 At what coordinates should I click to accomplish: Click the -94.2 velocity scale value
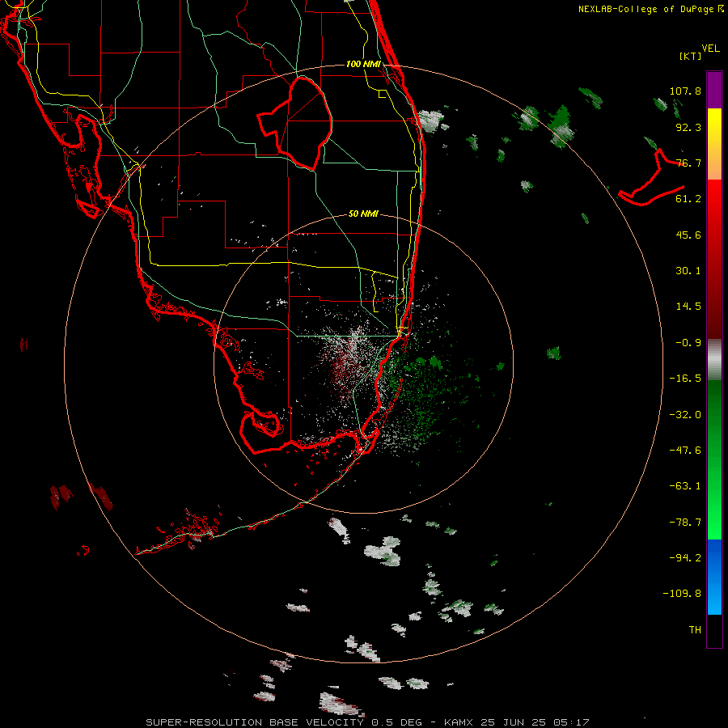[685, 558]
